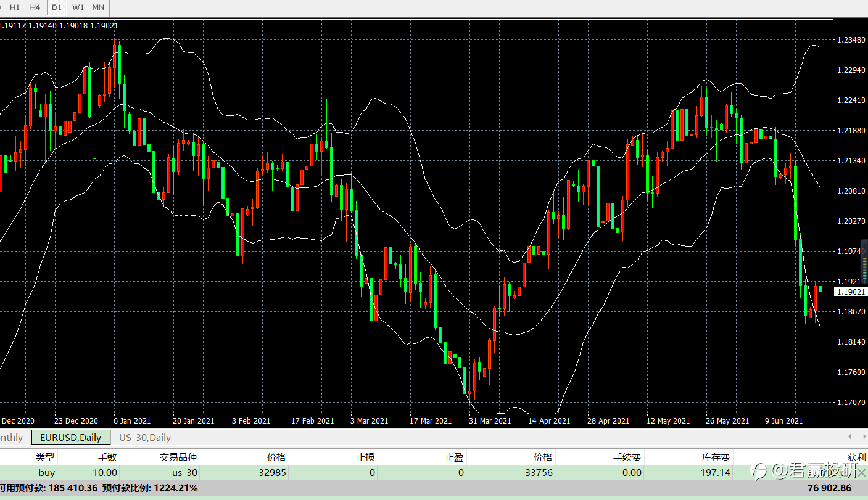The image size is (868, 500).
Task: Sort orders by the 交易品种 column header
Action: [178, 457]
